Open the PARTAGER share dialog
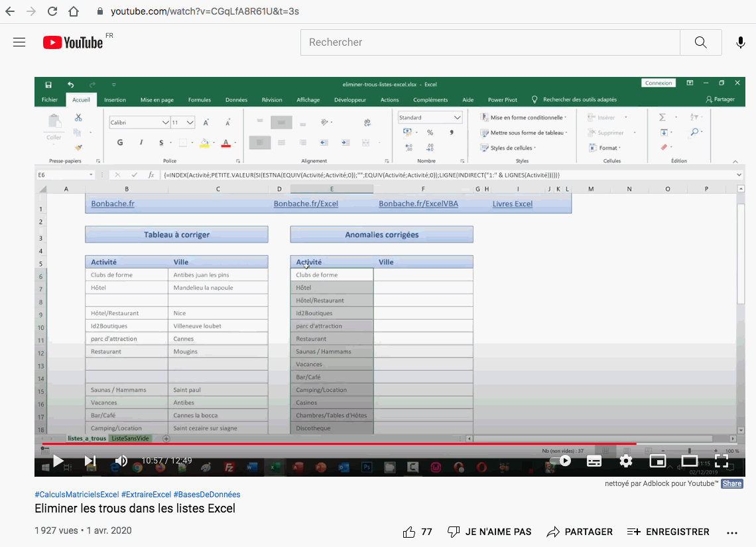The image size is (756, 547). pyautogui.click(x=580, y=532)
